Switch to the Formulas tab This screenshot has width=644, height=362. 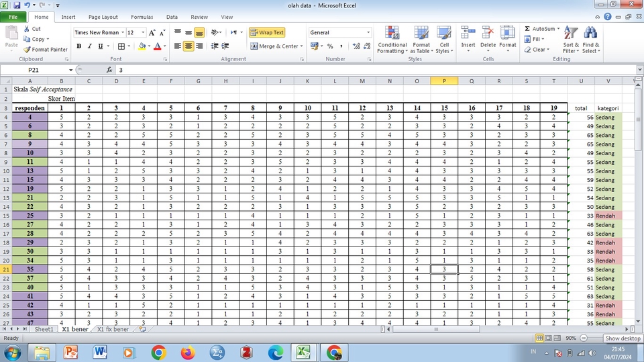[142, 17]
